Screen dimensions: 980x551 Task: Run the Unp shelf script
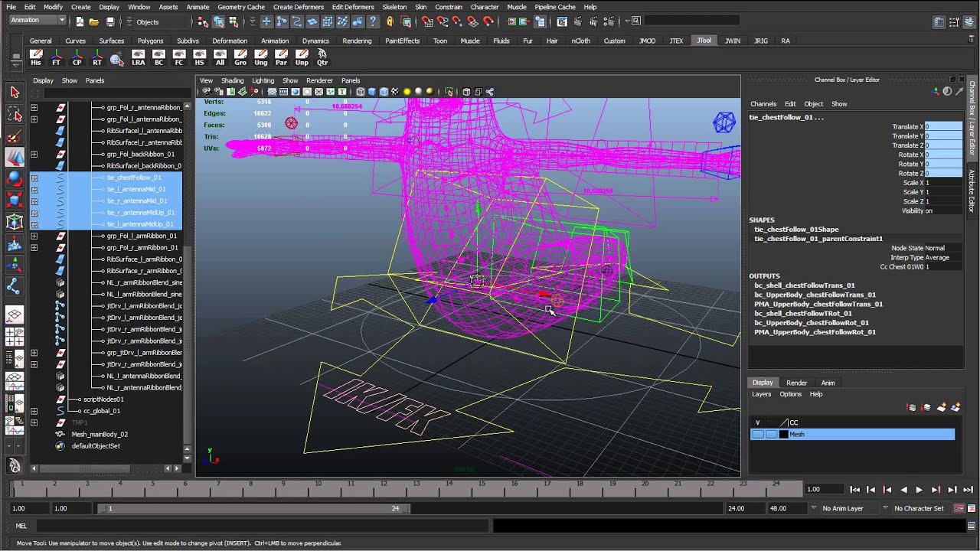[x=302, y=57]
